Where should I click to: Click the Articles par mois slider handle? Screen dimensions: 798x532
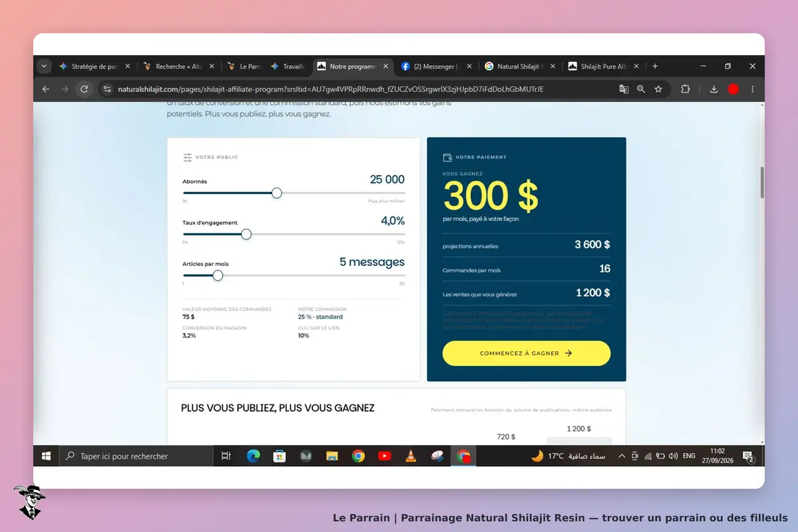(x=217, y=275)
